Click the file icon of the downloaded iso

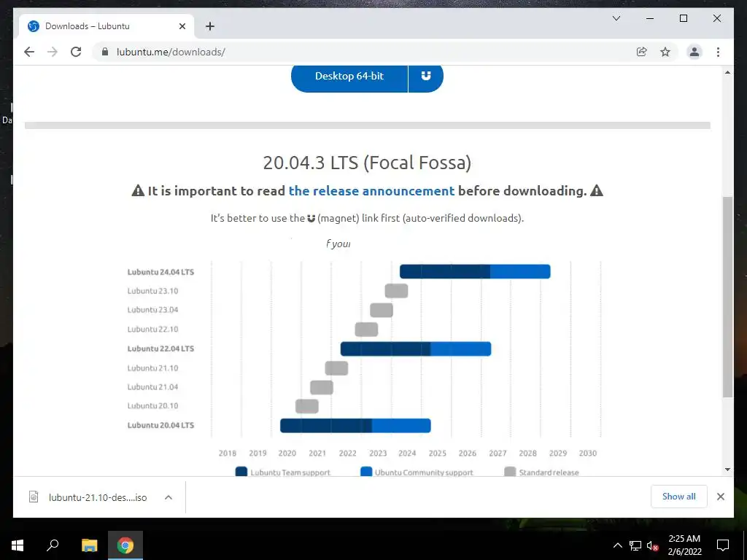(34, 497)
